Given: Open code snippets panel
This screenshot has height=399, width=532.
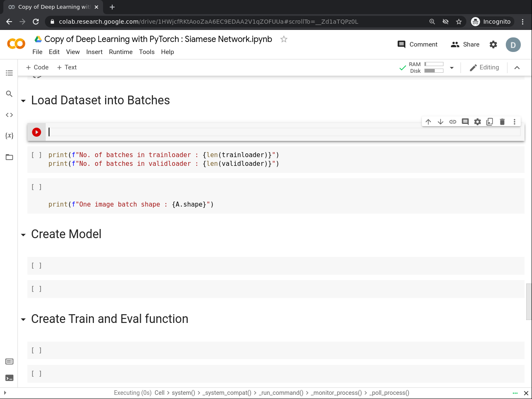Looking at the screenshot, I should [9, 115].
